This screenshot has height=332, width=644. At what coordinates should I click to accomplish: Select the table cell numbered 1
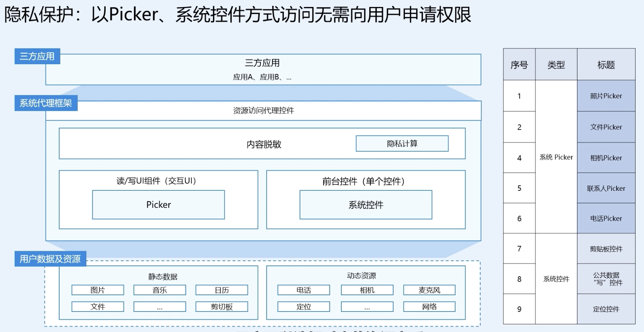(519, 96)
